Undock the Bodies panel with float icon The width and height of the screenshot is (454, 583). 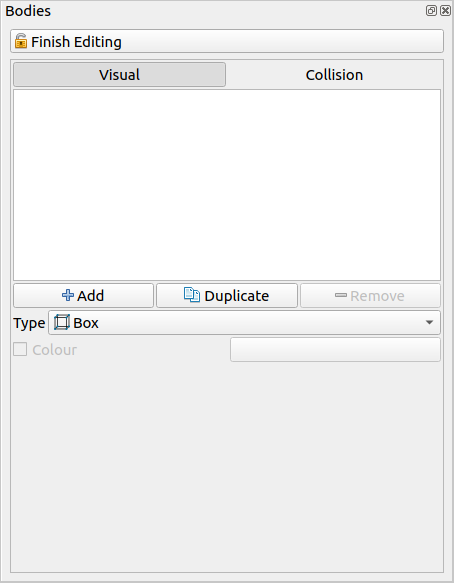pos(431,10)
